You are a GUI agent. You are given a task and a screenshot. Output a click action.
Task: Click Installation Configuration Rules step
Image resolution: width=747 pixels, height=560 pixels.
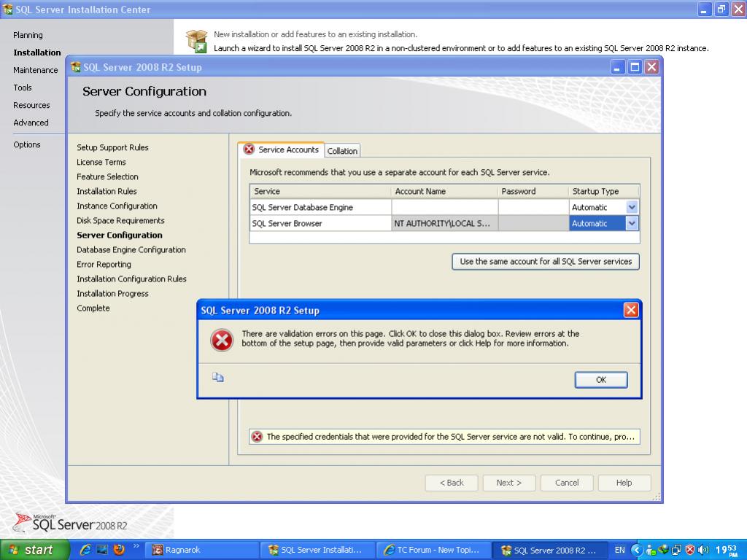pos(131,279)
